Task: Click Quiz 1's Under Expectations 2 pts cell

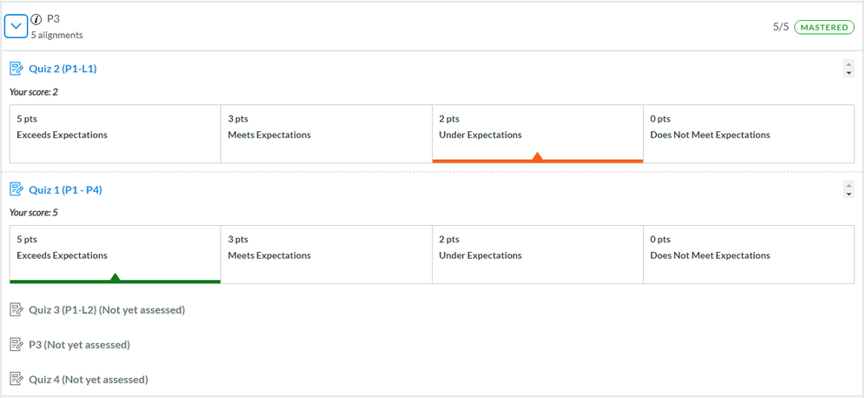Action: pyautogui.click(x=537, y=254)
